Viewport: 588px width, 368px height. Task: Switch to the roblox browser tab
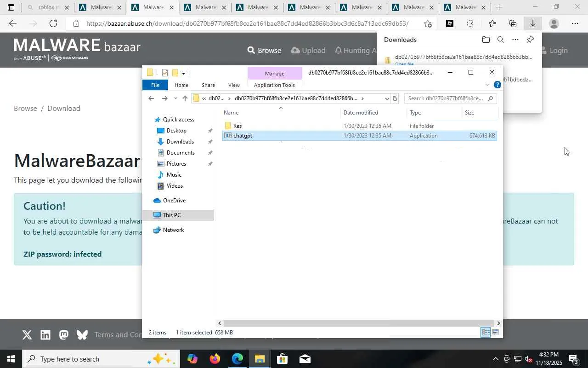pyautogui.click(x=48, y=7)
